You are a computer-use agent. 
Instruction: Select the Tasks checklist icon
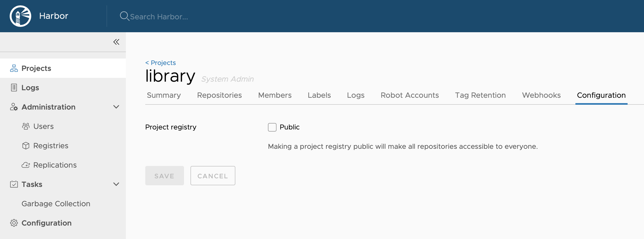(x=14, y=184)
